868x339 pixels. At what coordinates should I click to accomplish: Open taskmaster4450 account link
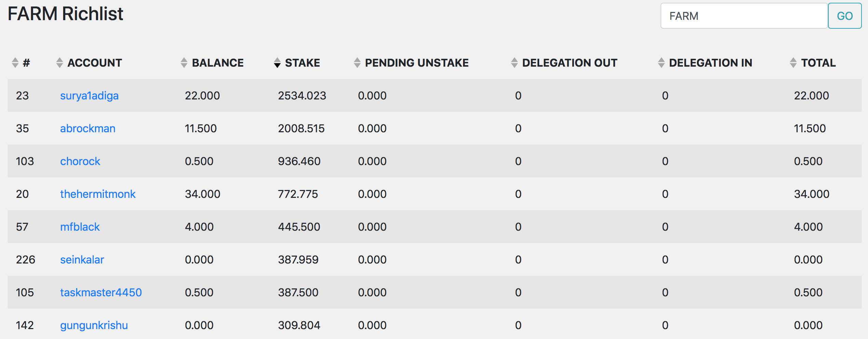(101, 293)
